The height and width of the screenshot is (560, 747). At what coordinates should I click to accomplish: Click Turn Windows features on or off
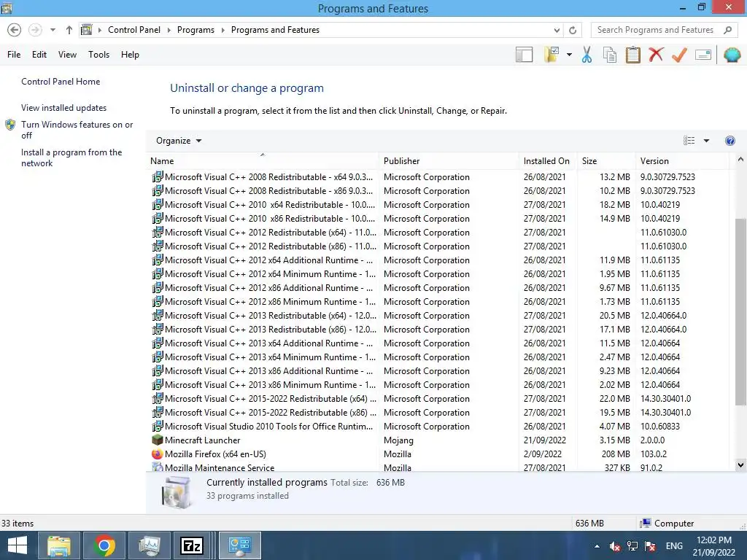(x=77, y=130)
